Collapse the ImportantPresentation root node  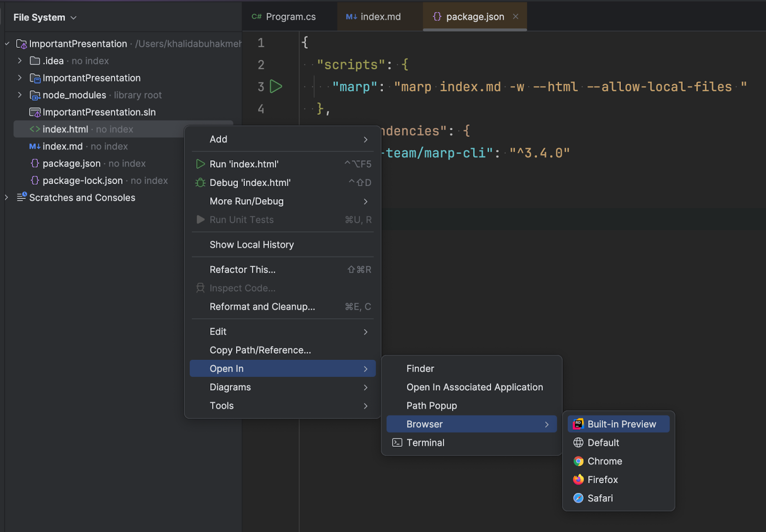pos(7,44)
